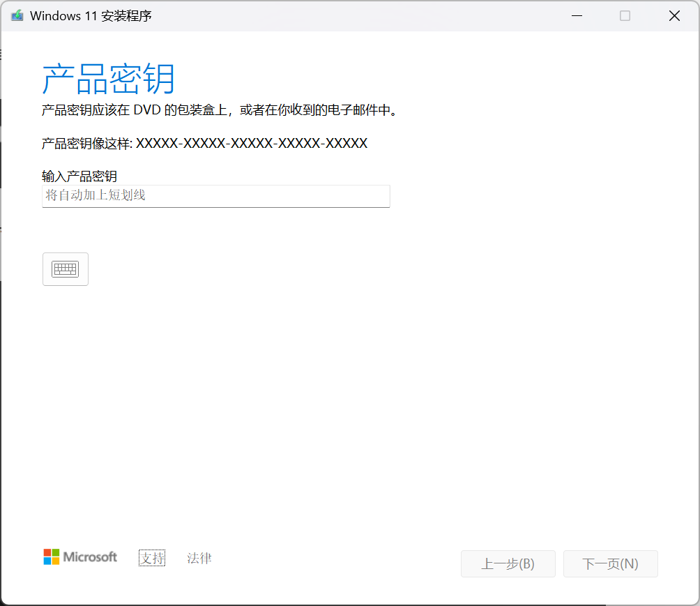
Task: Click the 下一页(N) next button
Action: tap(610, 563)
